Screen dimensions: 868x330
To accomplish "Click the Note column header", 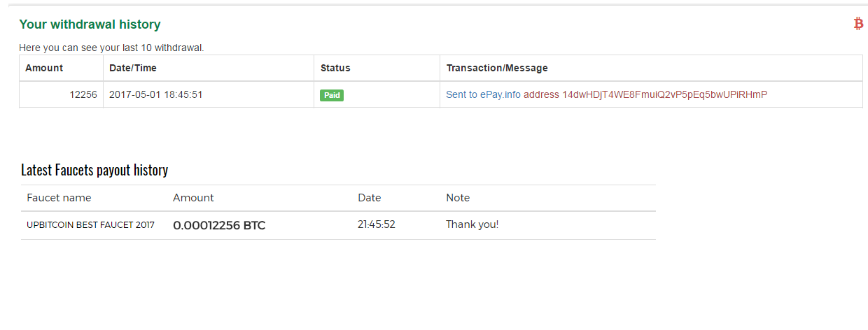I will point(458,198).
